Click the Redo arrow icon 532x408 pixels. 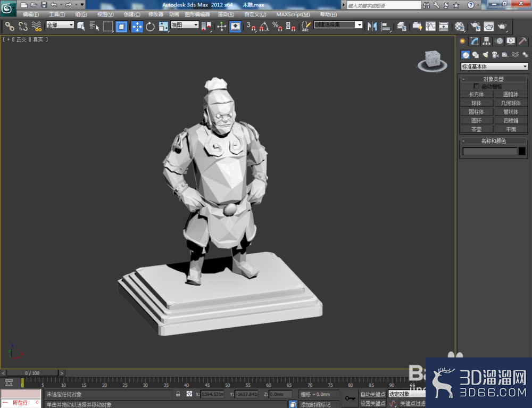[x=69, y=5]
